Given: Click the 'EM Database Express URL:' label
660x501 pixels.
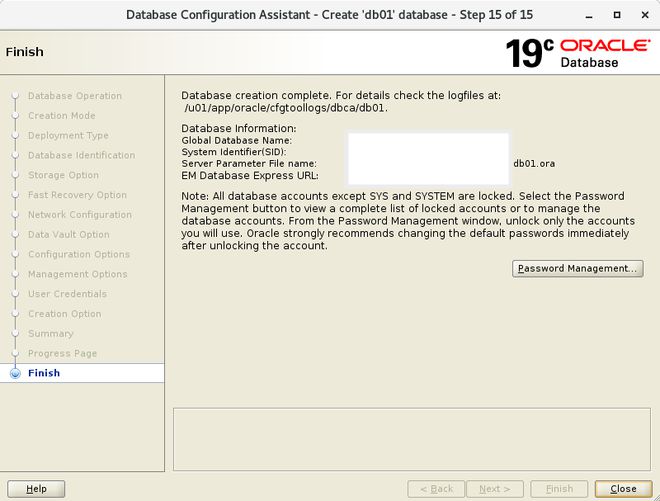Looking at the screenshot, I should click(250, 176).
